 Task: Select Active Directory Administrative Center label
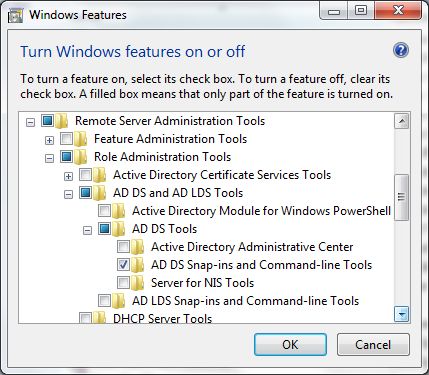(x=252, y=247)
